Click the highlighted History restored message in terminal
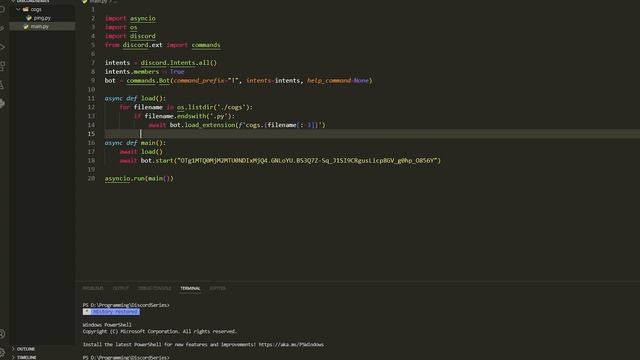Screen dimensions: 640x360 coord(111,312)
